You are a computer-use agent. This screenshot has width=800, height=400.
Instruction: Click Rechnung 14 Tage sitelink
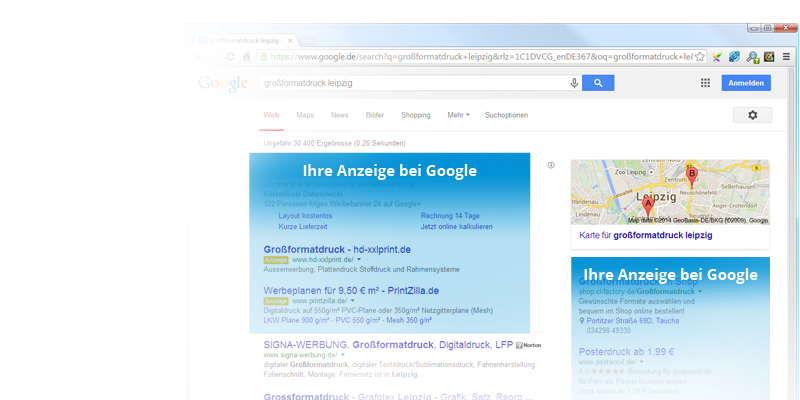[450, 216]
